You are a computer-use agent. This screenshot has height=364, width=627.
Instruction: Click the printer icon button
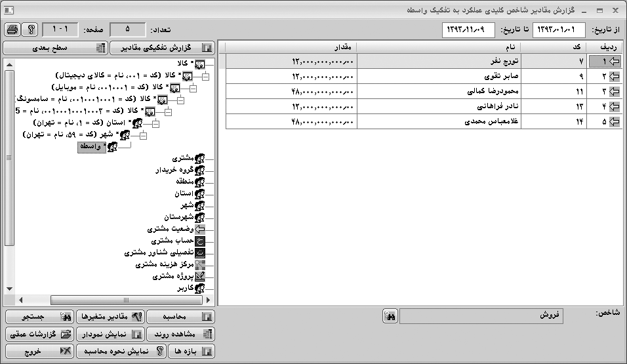click(12, 30)
